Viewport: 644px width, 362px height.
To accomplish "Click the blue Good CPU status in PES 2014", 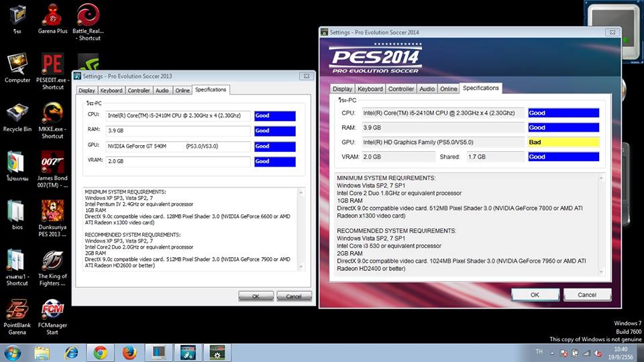I will click(x=563, y=113).
